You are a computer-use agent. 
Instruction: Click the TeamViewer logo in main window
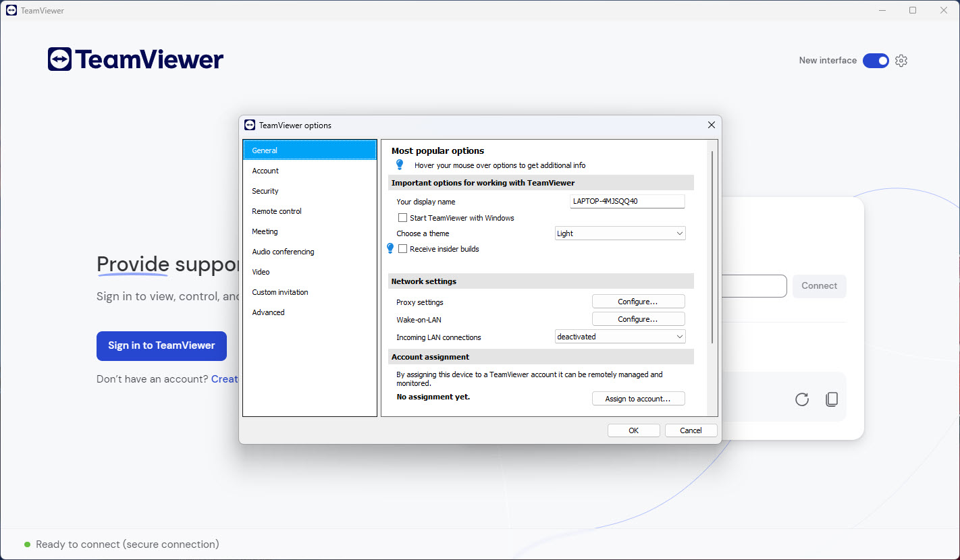coord(136,59)
